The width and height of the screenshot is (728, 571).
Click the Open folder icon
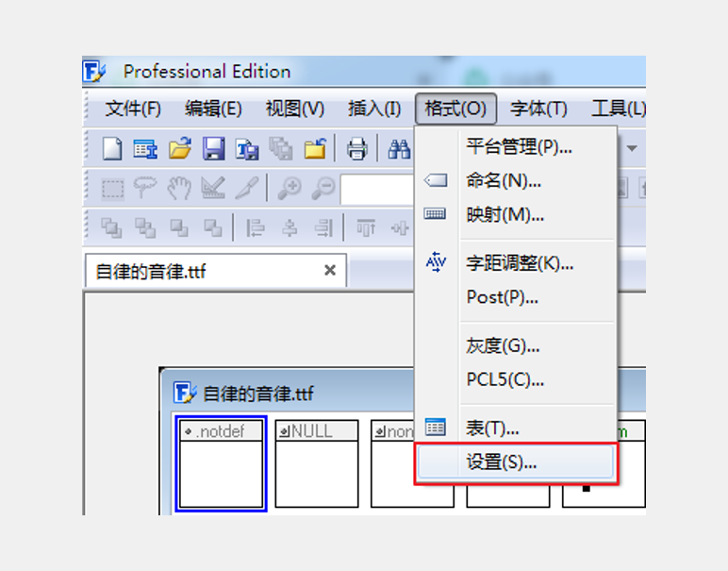[180, 149]
